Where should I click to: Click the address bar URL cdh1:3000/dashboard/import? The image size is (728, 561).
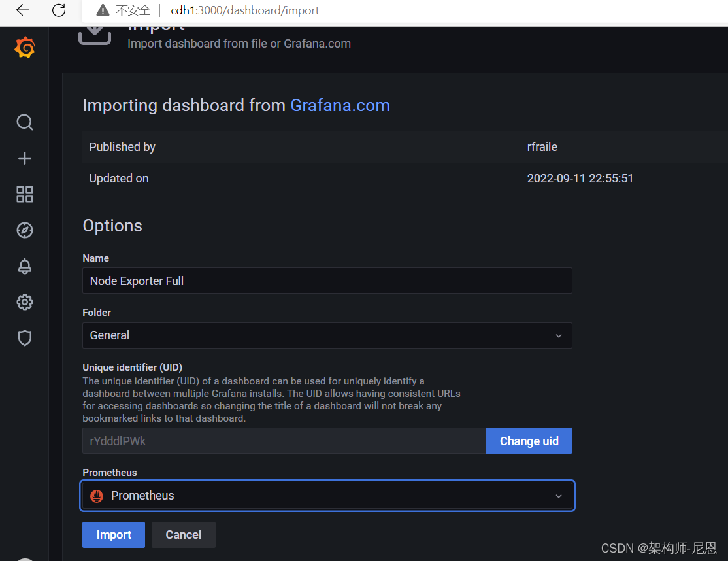pos(245,10)
